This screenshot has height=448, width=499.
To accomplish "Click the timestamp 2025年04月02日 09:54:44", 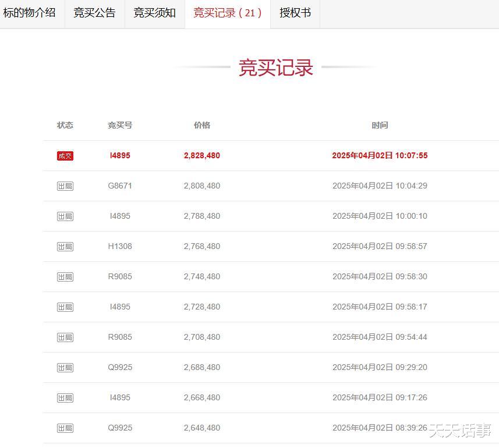I will (380, 337).
